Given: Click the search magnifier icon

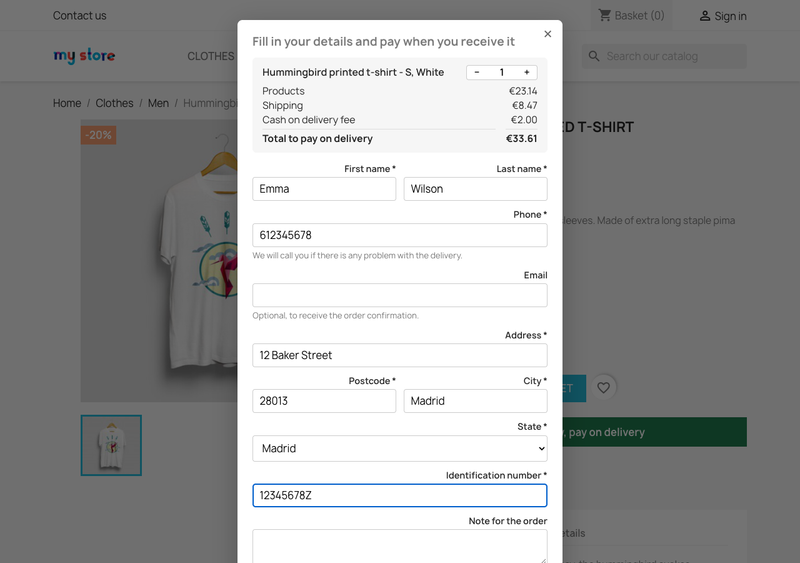Looking at the screenshot, I should click(594, 56).
